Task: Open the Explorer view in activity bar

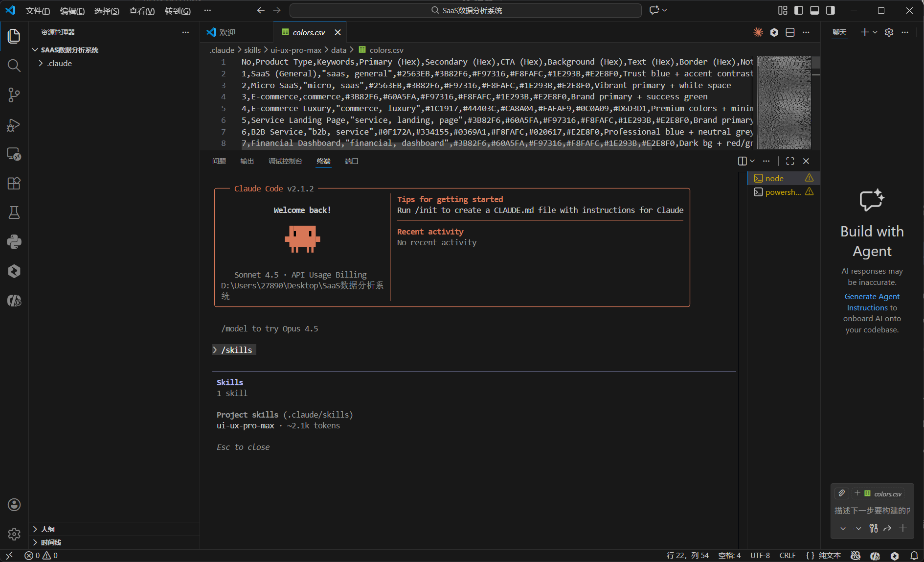Action: click(x=14, y=36)
